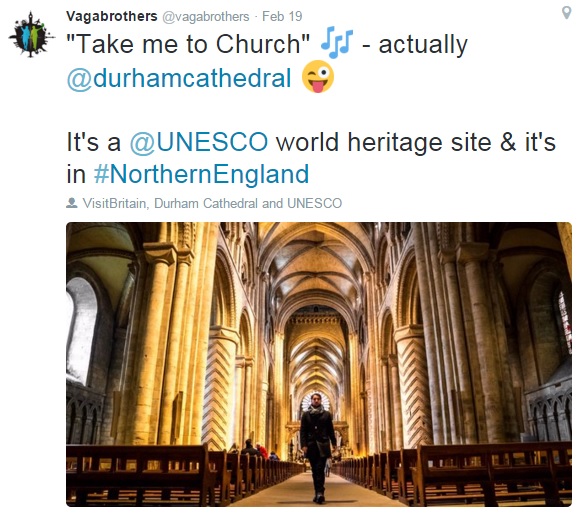Click the man walking in the photo
Viewport: 581px width, 516px height.
click(318, 447)
